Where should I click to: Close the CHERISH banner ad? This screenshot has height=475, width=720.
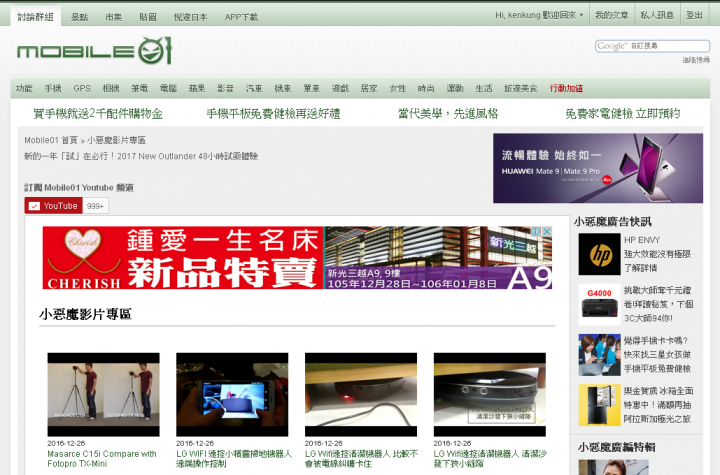(547, 232)
